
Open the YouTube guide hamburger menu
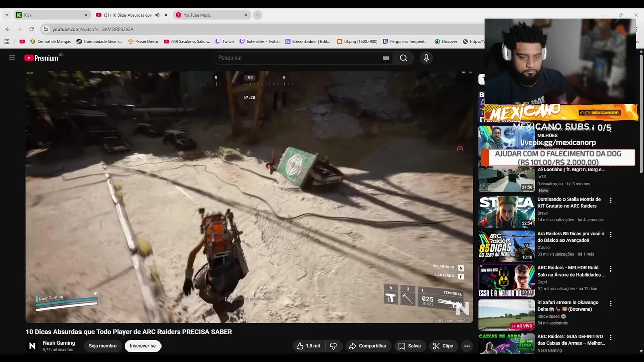pyautogui.click(x=12, y=58)
